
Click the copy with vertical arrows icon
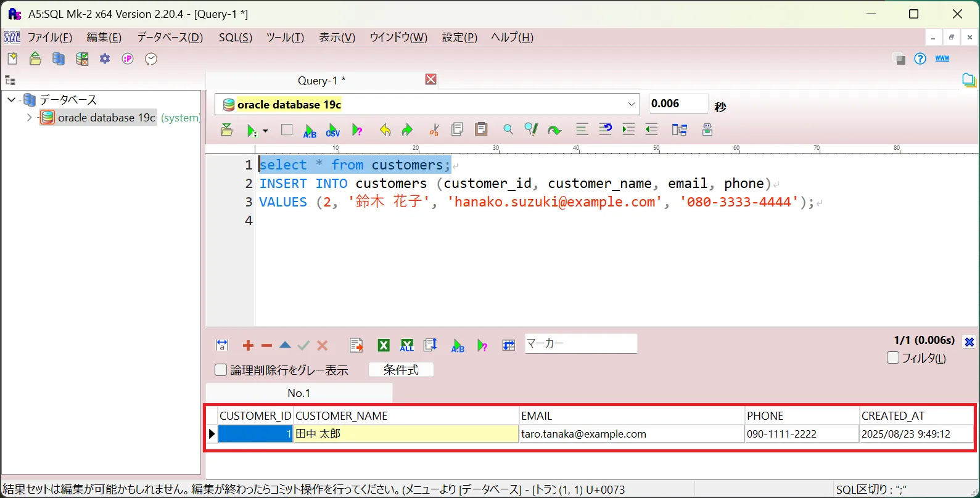(430, 345)
